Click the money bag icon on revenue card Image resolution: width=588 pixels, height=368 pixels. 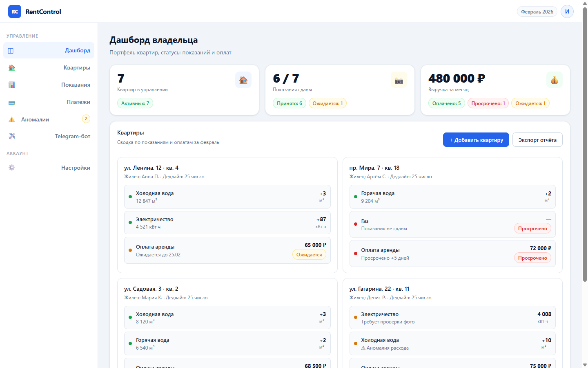pos(554,80)
